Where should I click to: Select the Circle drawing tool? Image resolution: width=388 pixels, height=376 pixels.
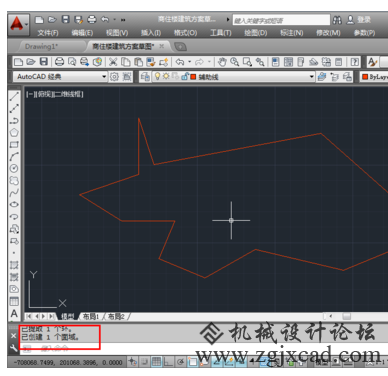(x=14, y=168)
